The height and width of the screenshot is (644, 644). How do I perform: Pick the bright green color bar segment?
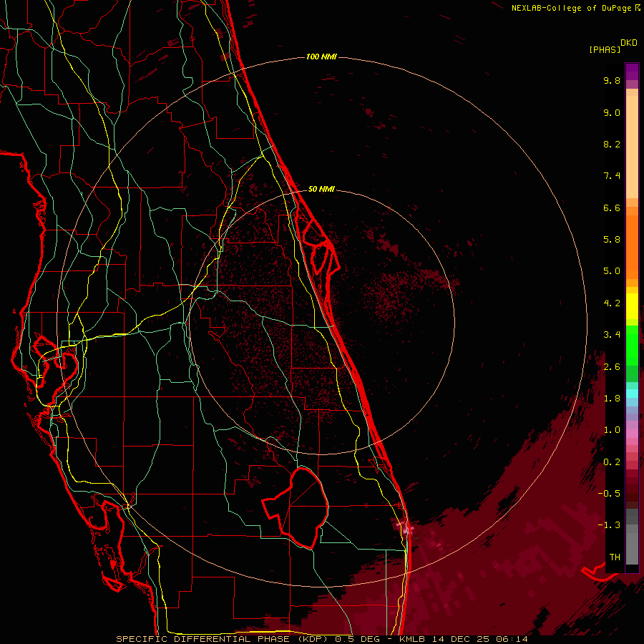(x=632, y=346)
